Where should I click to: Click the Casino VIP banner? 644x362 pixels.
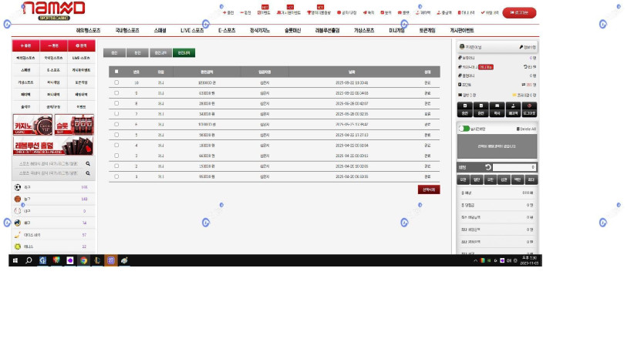[x=33, y=124]
